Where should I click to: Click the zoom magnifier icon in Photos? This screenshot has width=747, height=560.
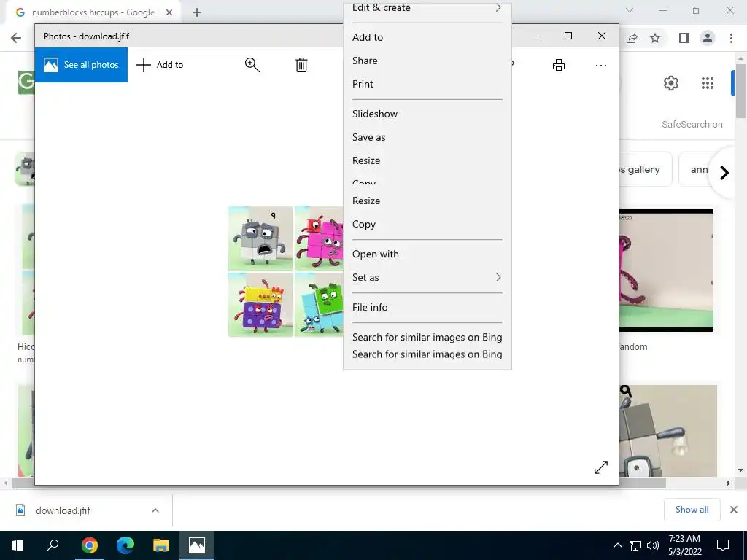[252, 65]
